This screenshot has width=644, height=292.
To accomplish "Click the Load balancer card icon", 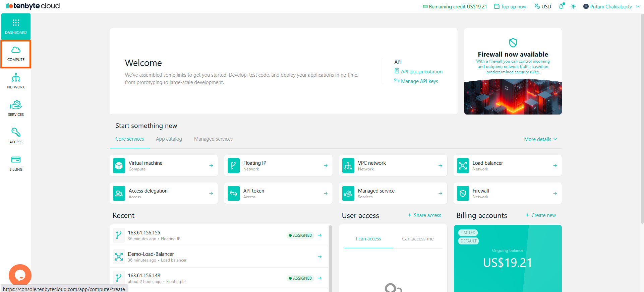I will [463, 165].
